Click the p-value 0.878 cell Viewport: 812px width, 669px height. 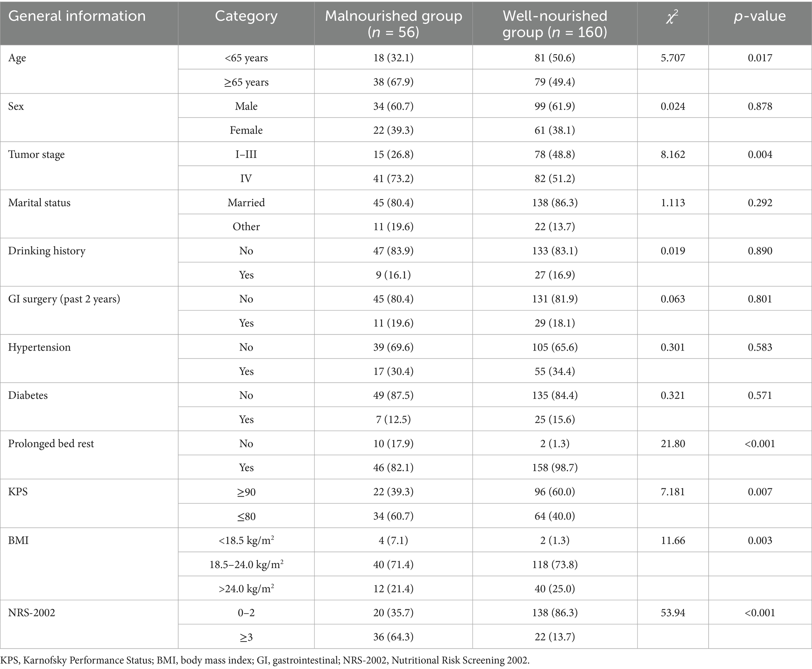point(760,106)
